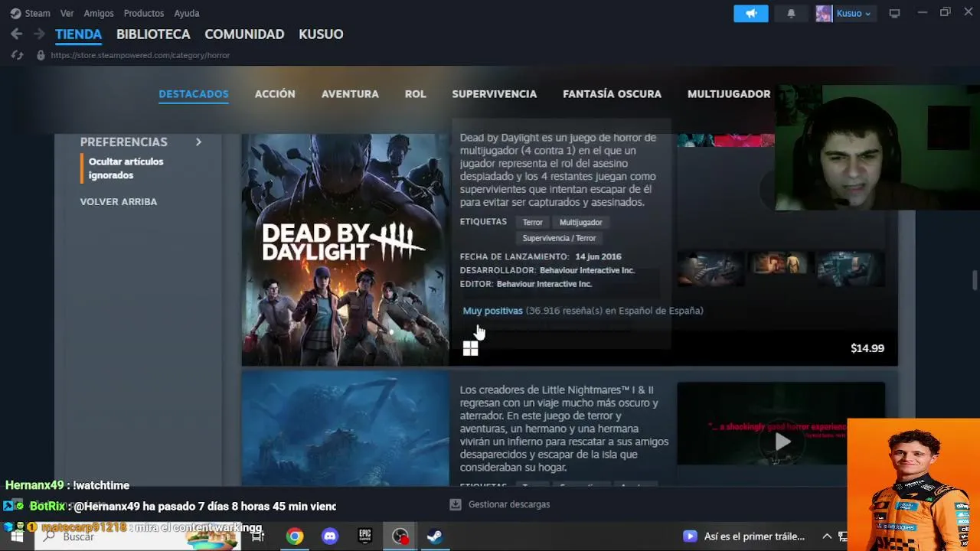Go to the TIENDA tab

click(78, 34)
